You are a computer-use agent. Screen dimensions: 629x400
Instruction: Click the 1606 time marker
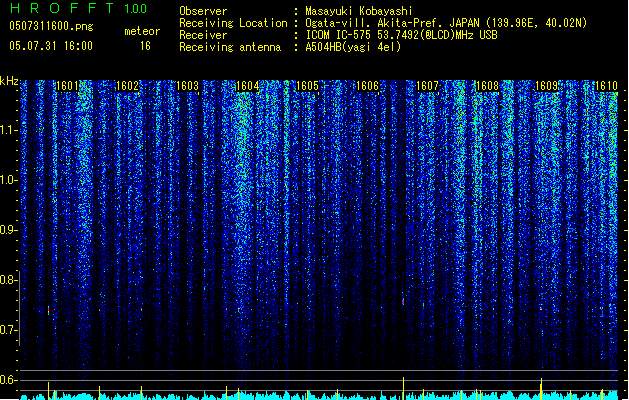(x=367, y=86)
